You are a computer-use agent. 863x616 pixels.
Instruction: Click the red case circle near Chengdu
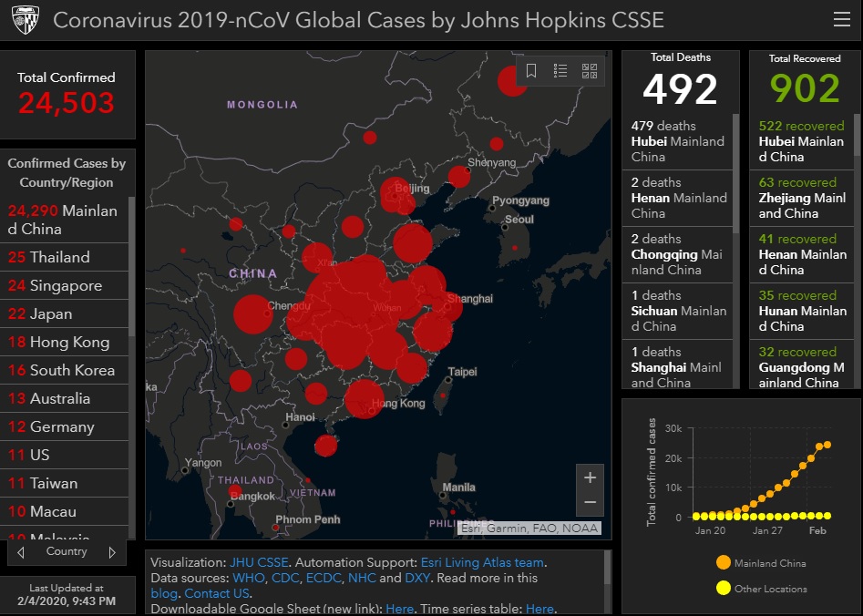pyautogui.click(x=253, y=314)
